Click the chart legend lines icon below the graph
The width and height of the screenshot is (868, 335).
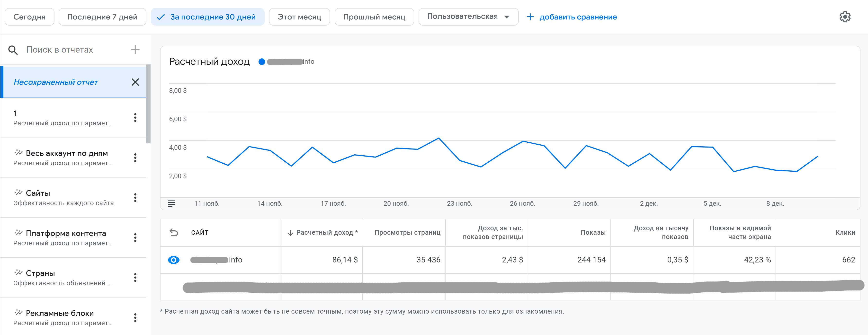click(x=171, y=204)
